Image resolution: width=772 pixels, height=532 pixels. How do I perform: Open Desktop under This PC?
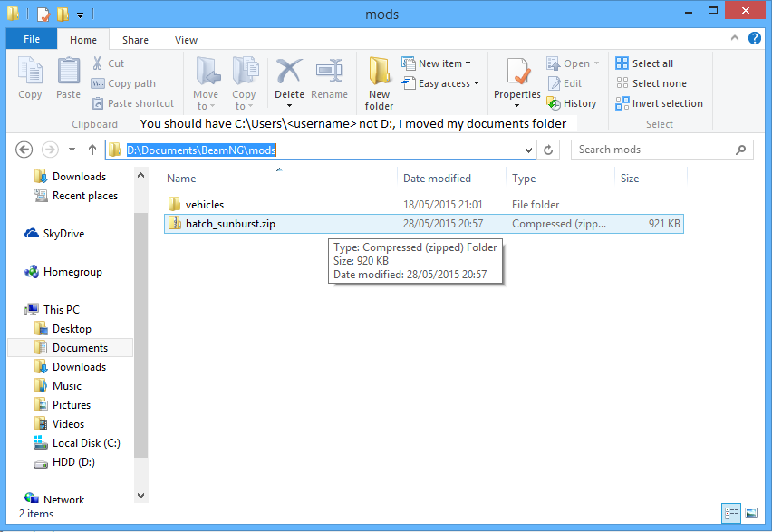63,329
